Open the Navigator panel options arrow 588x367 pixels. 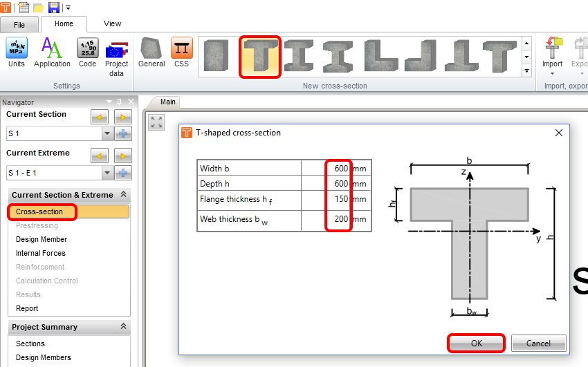tap(109, 102)
